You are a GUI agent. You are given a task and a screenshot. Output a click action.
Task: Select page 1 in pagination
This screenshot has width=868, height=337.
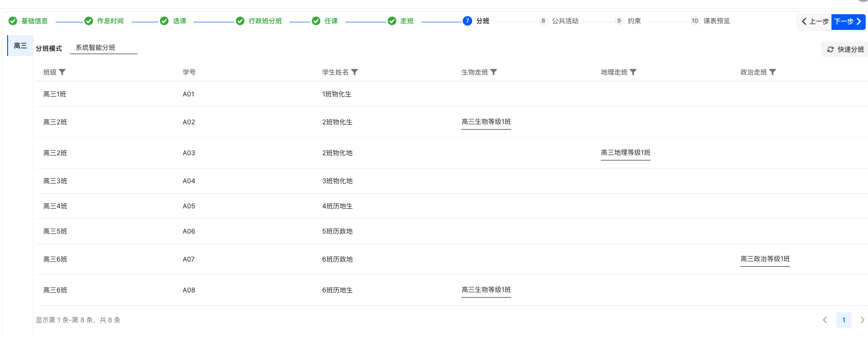843,320
